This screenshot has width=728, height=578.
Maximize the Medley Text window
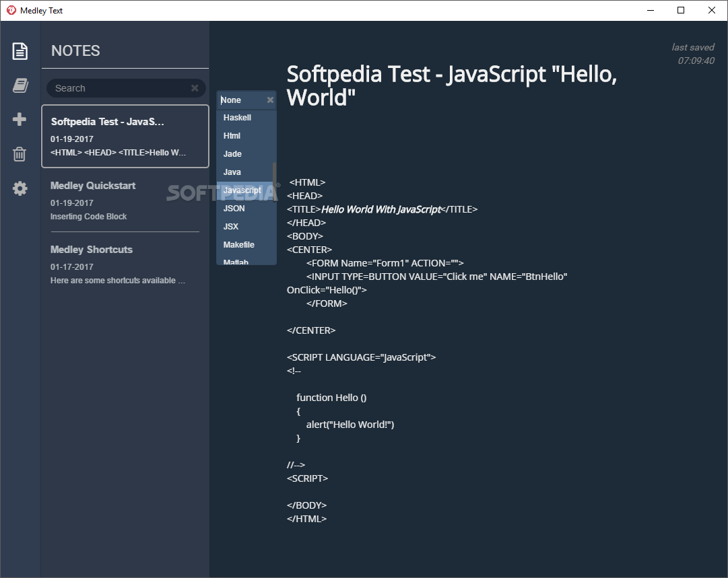pyautogui.click(x=681, y=10)
